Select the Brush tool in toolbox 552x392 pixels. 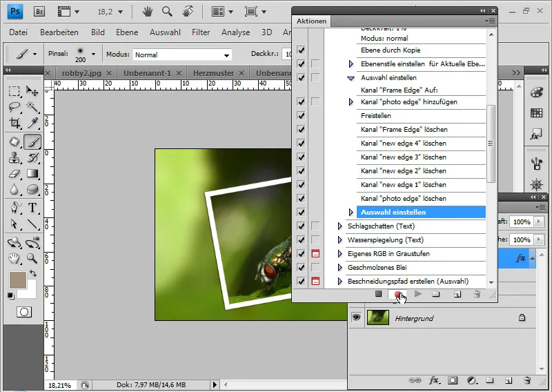click(32, 141)
